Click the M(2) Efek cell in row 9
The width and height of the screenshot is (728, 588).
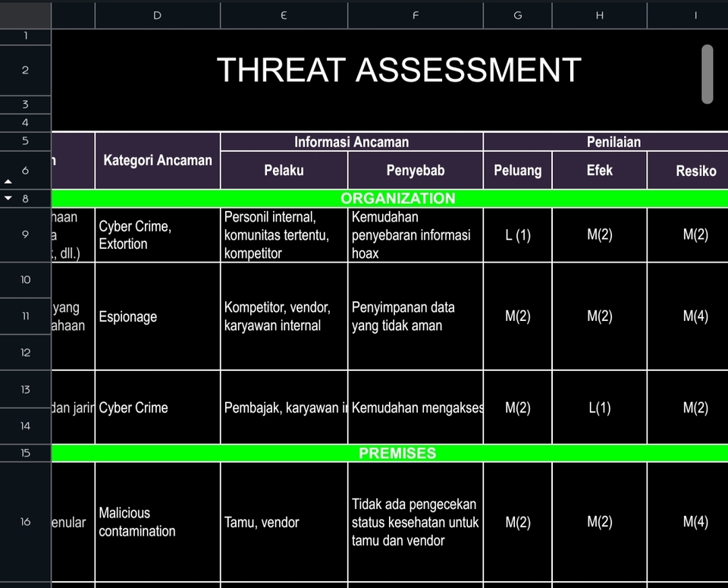click(x=599, y=234)
